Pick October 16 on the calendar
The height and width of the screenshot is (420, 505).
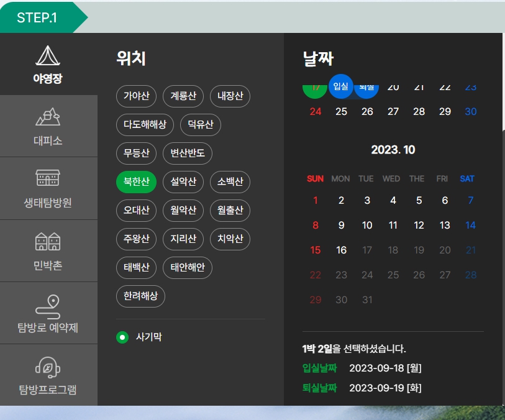tap(342, 250)
